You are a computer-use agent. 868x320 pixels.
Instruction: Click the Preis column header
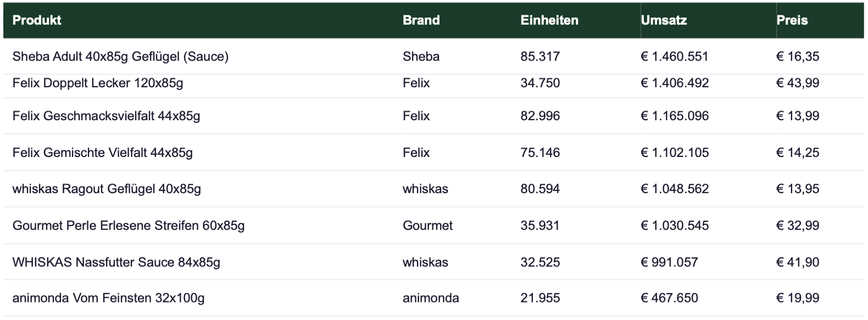[x=792, y=20]
